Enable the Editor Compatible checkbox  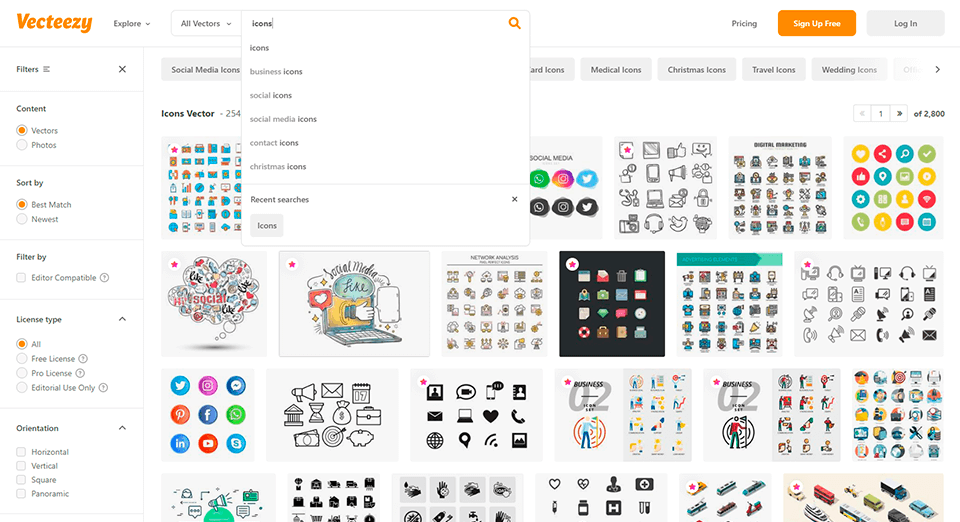pos(22,278)
